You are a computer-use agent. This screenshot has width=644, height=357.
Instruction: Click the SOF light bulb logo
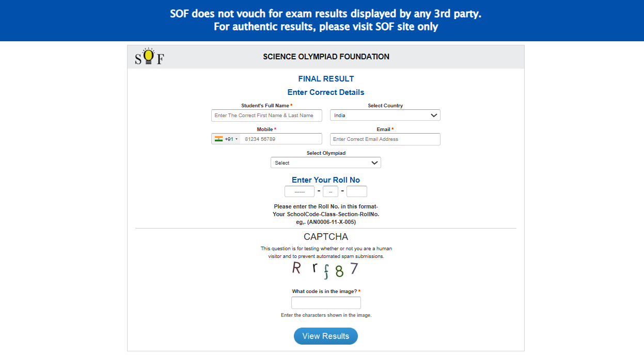(x=149, y=57)
